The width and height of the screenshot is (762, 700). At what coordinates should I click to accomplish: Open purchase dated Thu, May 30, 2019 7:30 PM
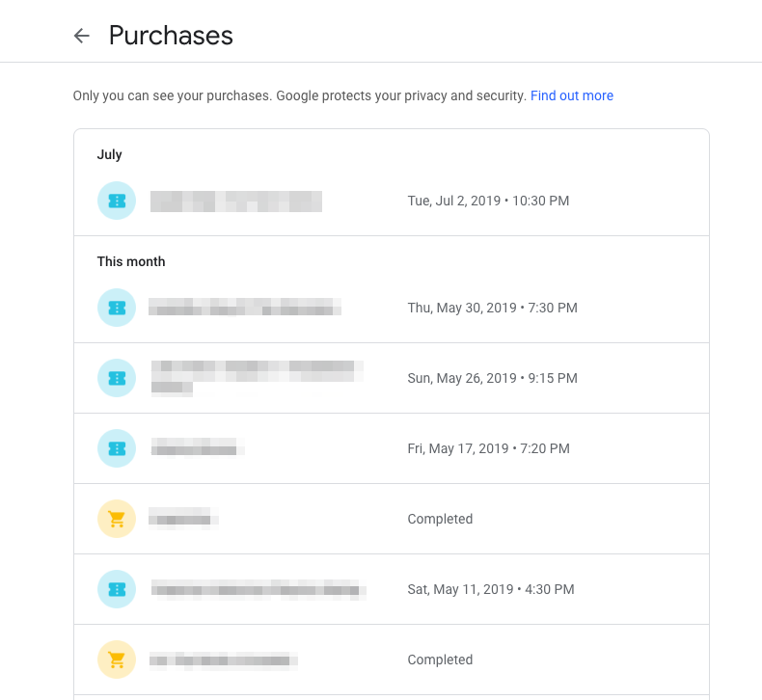click(392, 308)
